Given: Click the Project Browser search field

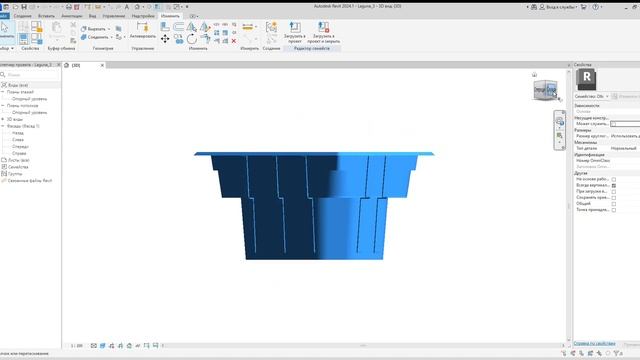Looking at the screenshot, I should pos(30,75).
